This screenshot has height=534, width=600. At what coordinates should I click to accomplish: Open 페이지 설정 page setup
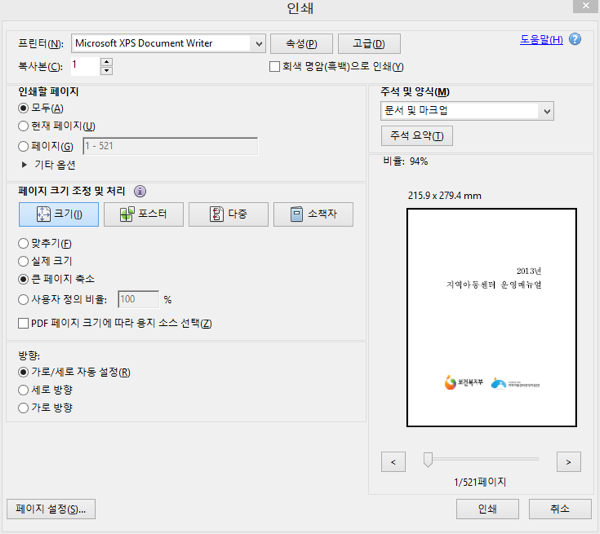(x=51, y=509)
